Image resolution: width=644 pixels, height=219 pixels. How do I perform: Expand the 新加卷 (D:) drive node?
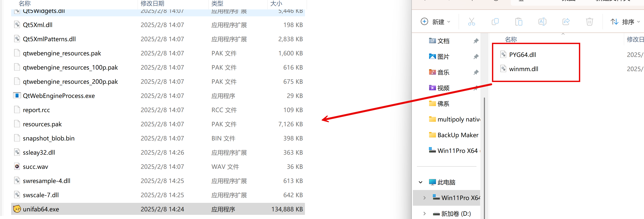click(x=424, y=214)
